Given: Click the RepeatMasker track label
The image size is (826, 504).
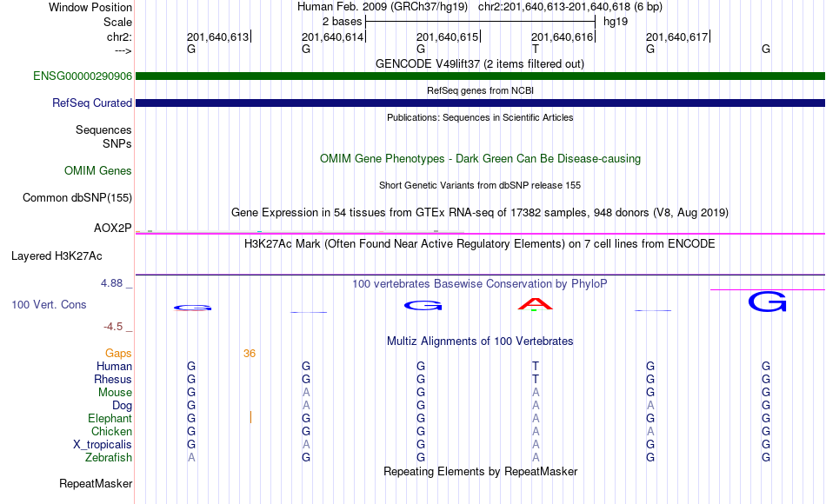Looking at the screenshot, I should click(x=96, y=483).
